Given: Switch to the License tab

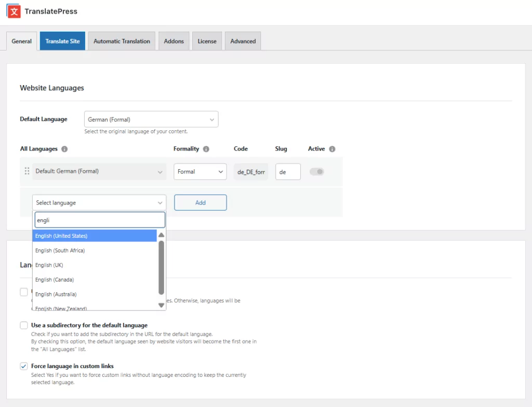Looking at the screenshot, I should (x=207, y=41).
